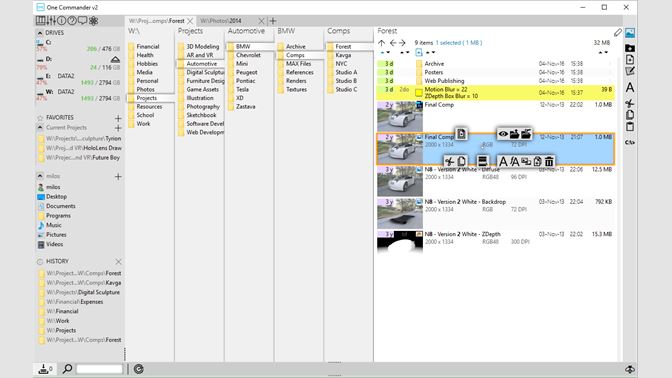Open the Kavga folder in Comps column
Screen dimensions: 672x378
tap(343, 55)
